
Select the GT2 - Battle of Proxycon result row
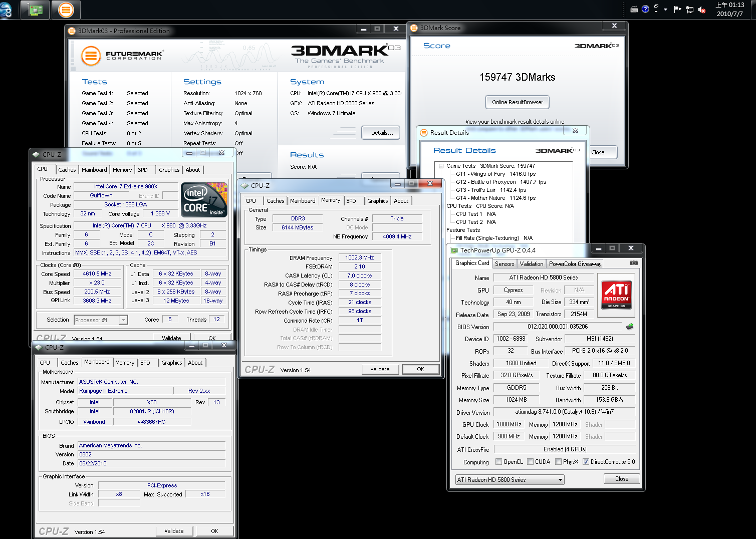point(501,182)
